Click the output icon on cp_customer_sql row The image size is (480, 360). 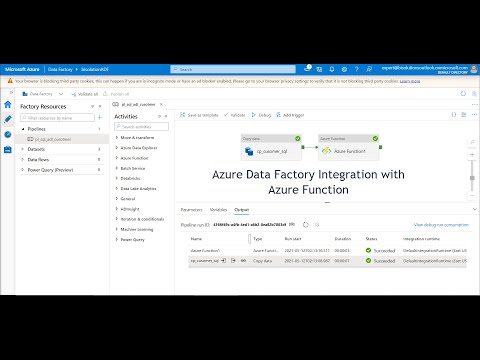pyautogui.click(x=233, y=260)
